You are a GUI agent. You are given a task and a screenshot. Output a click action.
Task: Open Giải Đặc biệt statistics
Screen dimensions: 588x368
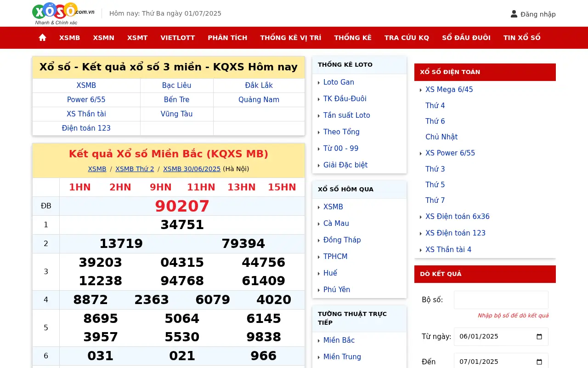click(345, 165)
